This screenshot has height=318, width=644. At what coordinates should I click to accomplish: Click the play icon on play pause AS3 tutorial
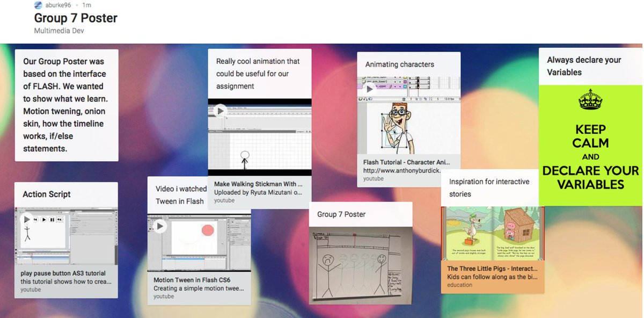tap(27, 219)
